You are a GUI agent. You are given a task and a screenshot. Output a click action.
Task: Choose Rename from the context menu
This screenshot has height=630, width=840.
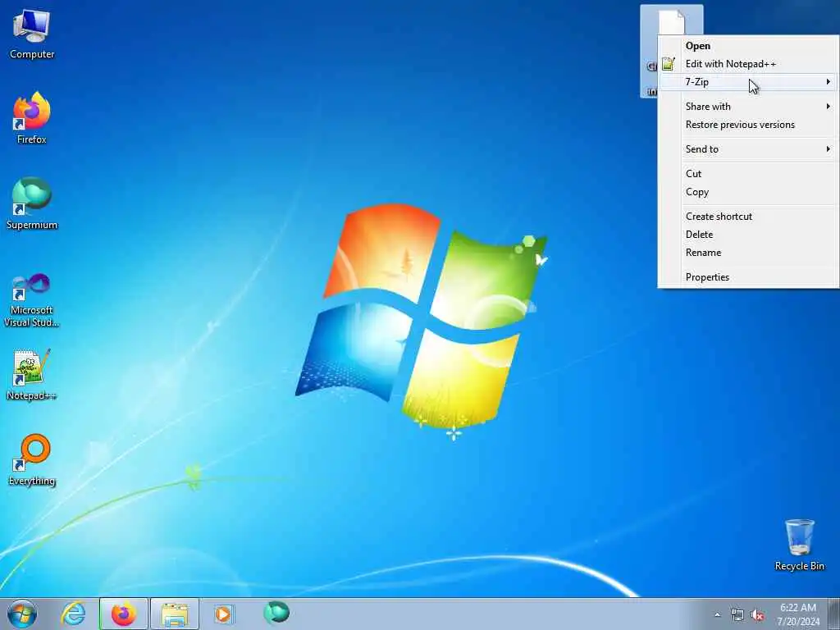(748, 253)
